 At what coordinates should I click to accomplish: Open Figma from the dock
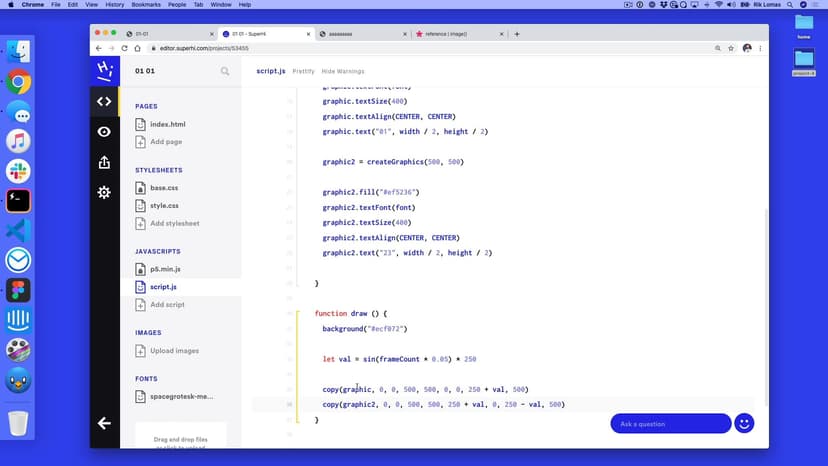click(x=18, y=291)
